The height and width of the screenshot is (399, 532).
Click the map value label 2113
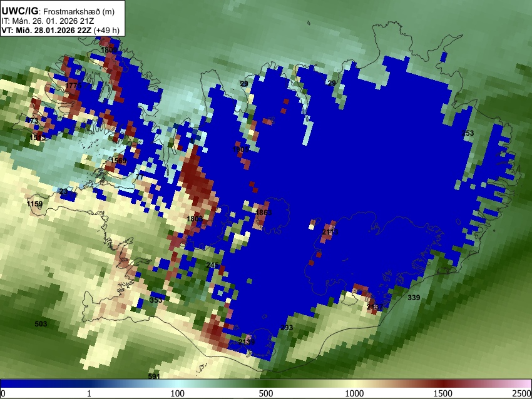pos(330,232)
